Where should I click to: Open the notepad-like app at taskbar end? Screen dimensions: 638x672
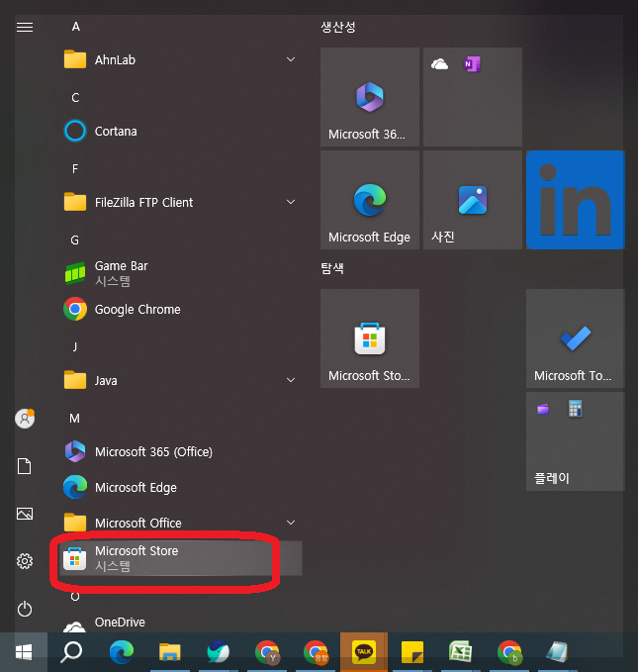pyautogui.click(x=558, y=652)
